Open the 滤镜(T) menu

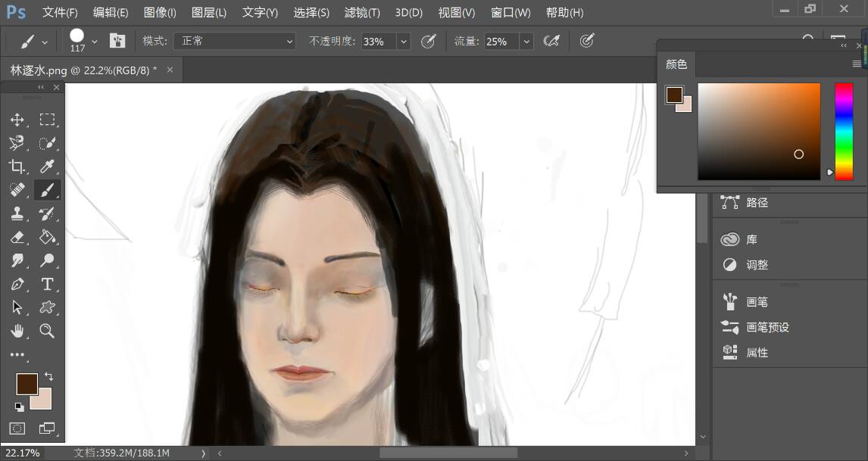(362, 12)
